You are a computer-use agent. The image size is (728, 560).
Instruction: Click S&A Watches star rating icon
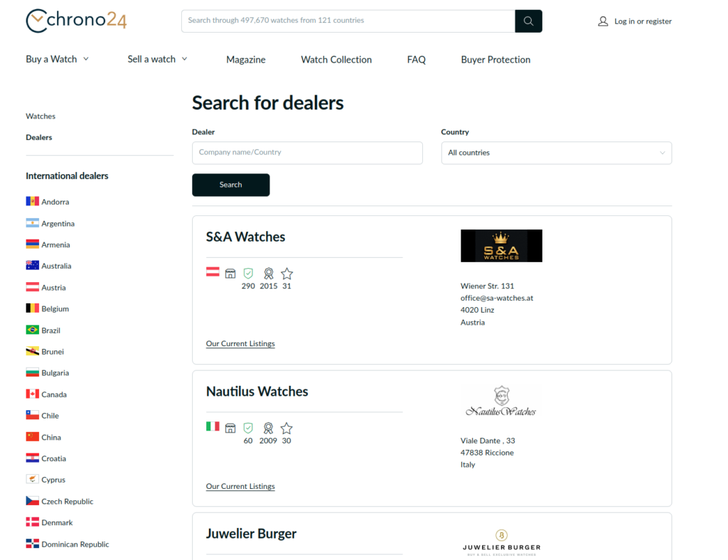tap(287, 274)
